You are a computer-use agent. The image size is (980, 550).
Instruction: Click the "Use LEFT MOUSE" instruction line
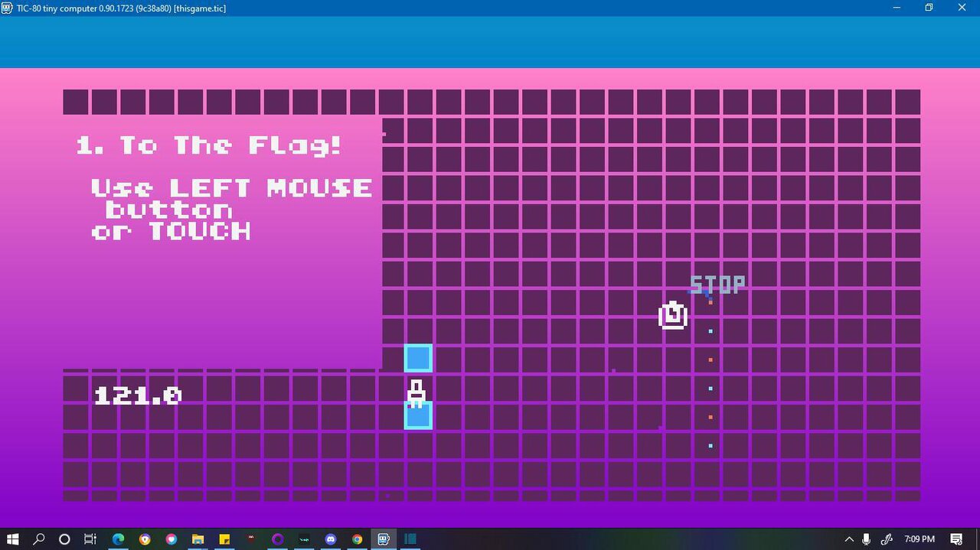tap(232, 188)
